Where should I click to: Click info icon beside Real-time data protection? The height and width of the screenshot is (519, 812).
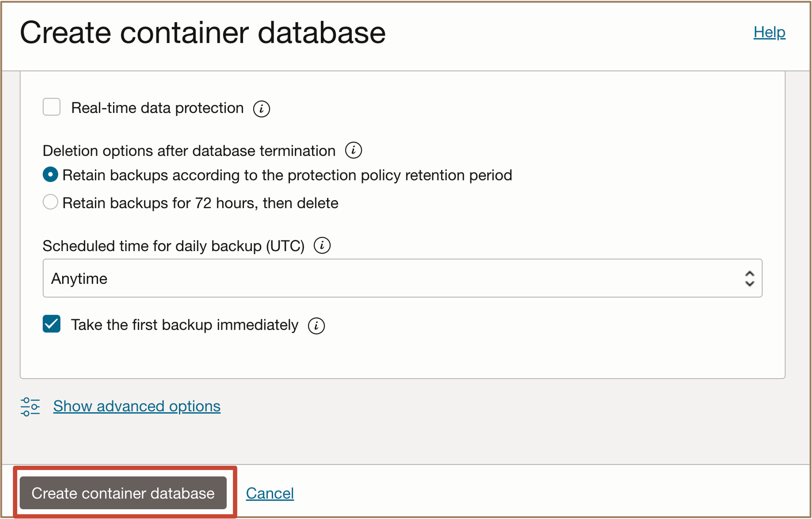pos(261,109)
